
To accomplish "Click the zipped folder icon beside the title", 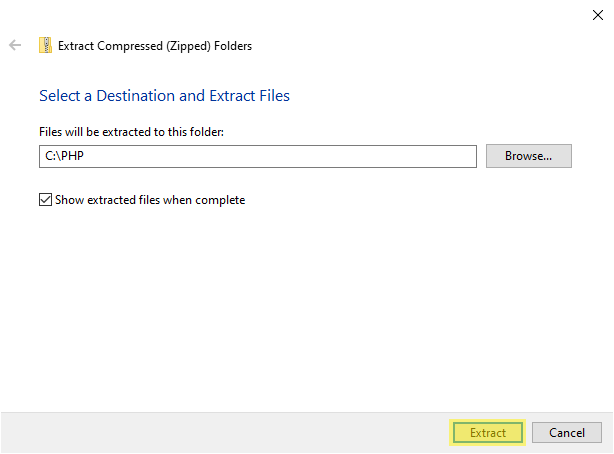I will pyautogui.click(x=45, y=45).
